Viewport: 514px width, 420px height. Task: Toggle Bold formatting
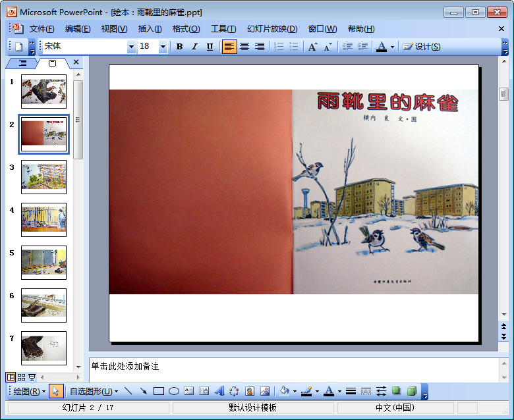[179, 47]
